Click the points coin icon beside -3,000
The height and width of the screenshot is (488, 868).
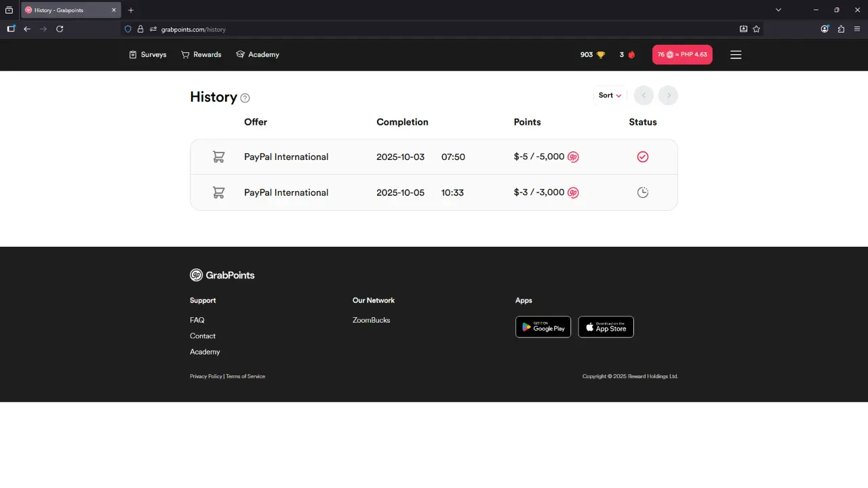coord(573,192)
